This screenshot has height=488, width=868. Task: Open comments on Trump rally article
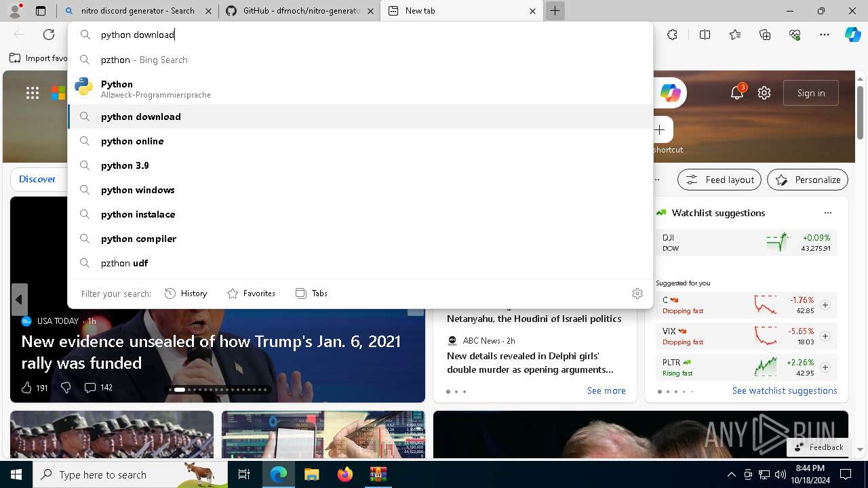pos(98,388)
